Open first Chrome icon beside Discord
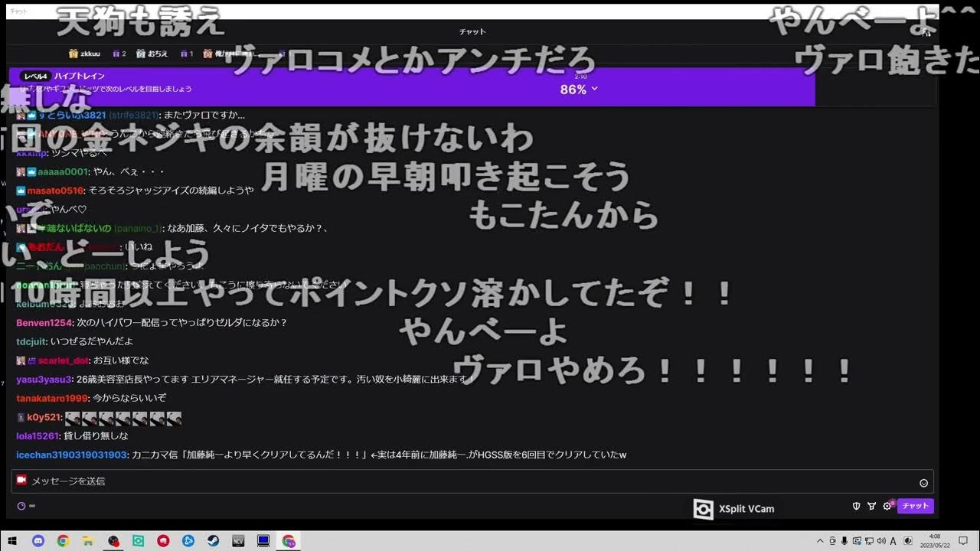This screenshot has width=980, height=551. tap(63, 541)
